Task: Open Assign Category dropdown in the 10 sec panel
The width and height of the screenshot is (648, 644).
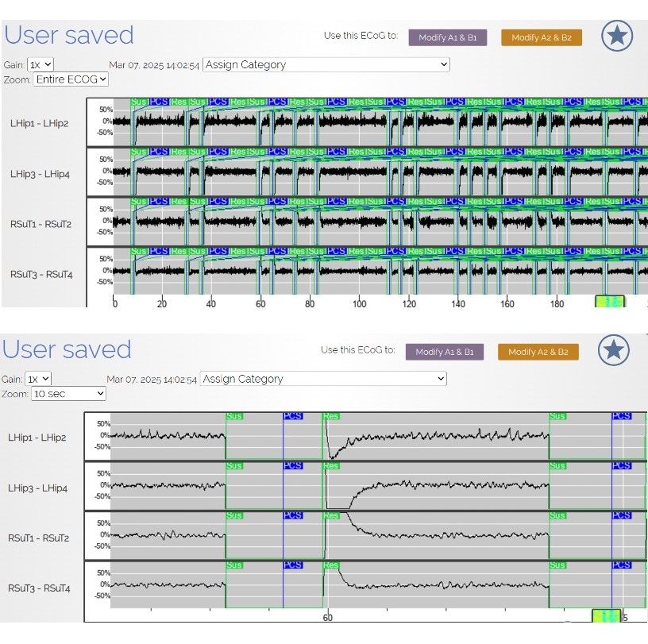Action: 323,380
